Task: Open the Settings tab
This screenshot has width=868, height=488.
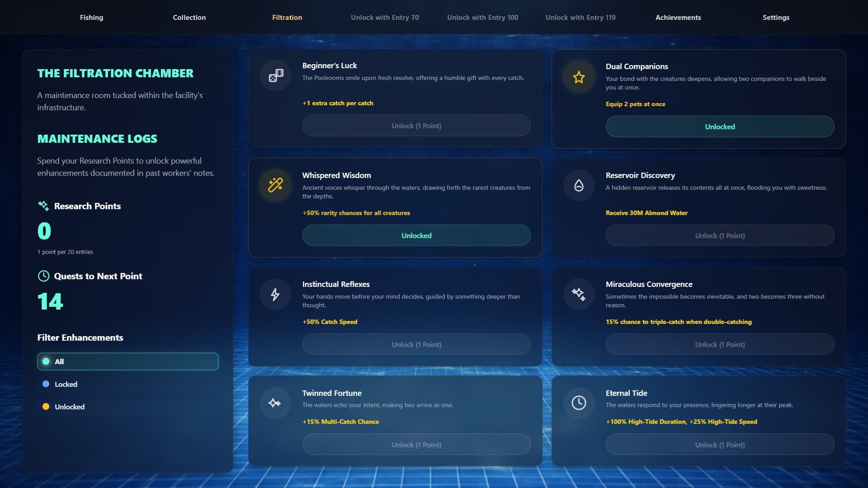Action: [x=776, y=17]
